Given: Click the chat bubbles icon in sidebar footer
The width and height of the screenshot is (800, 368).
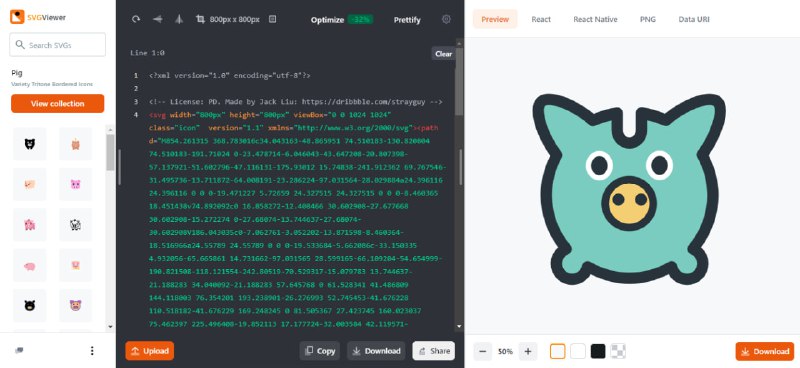Looking at the screenshot, I should click(x=19, y=351).
